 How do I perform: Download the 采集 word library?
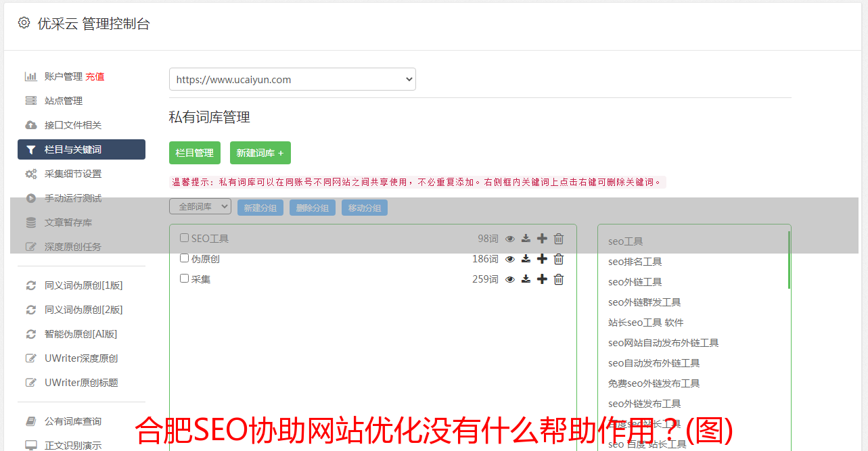point(526,279)
